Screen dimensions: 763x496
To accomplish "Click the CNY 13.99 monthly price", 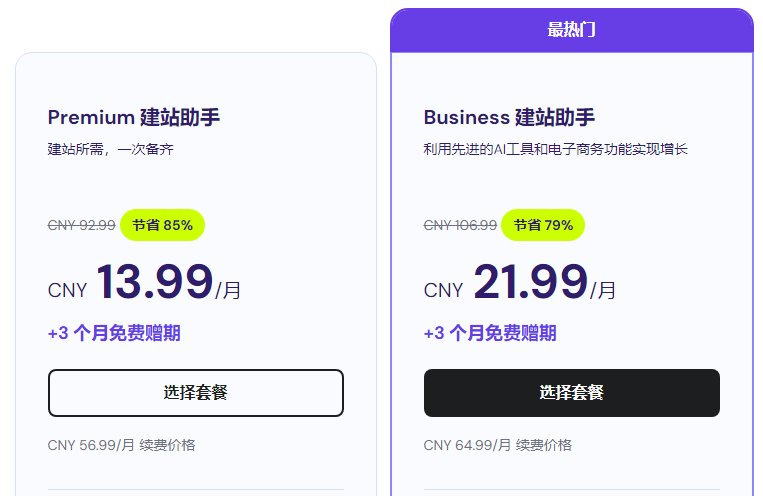I will point(154,282).
